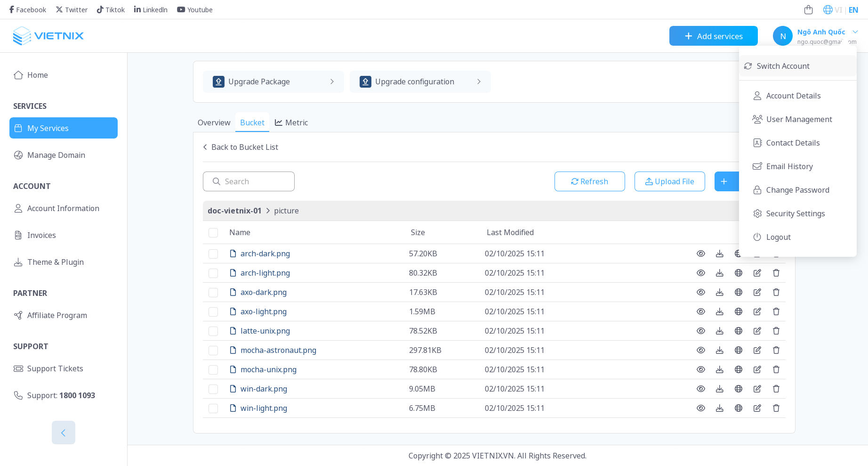Download the arch-light.png file
The height and width of the screenshot is (466, 868).
pos(719,273)
